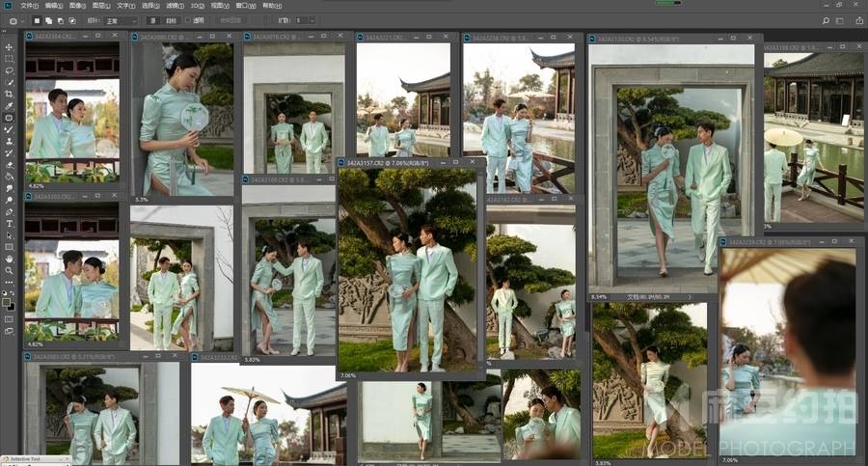The image size is (868, 466).
Task: Select the Eraser tool
Action: 9,165
